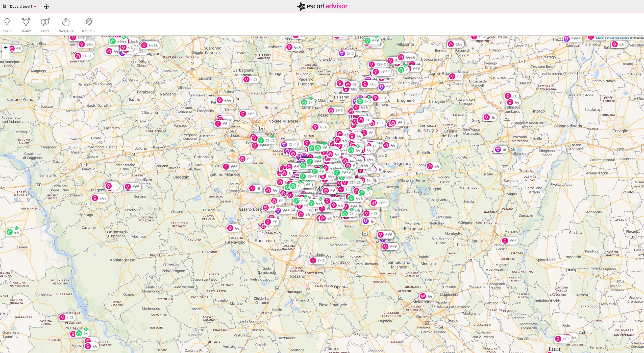Click the €€€ marker near Garbagnate Milanese

pos(251,79)
